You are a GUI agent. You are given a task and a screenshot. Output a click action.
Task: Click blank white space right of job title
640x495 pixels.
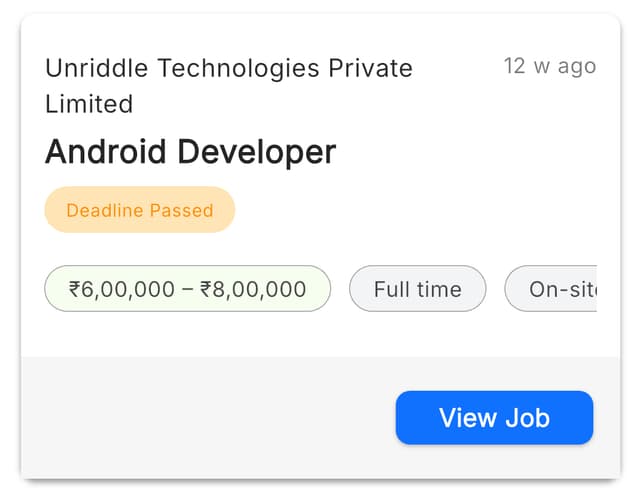[470, 152]
